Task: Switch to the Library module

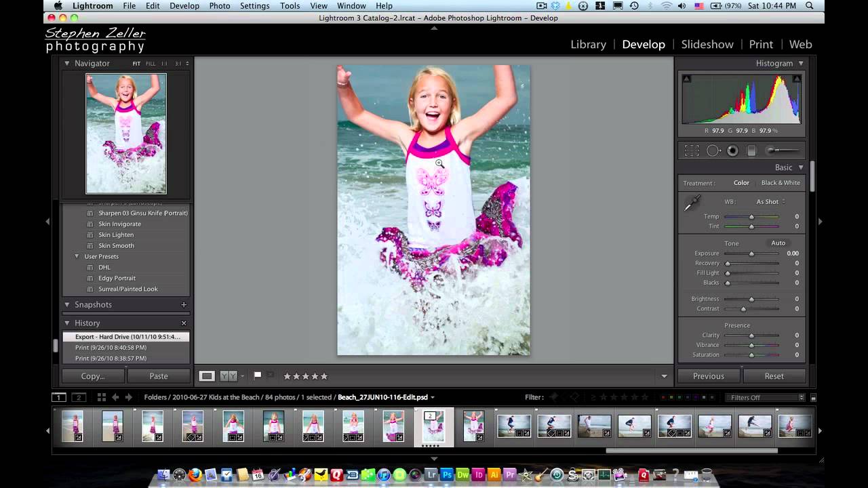Action: 588,44
